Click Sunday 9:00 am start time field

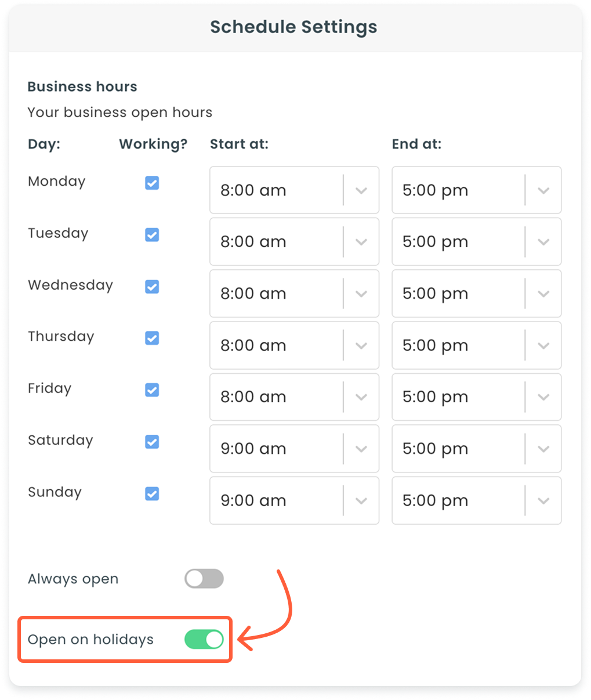(x=275, y=500)
